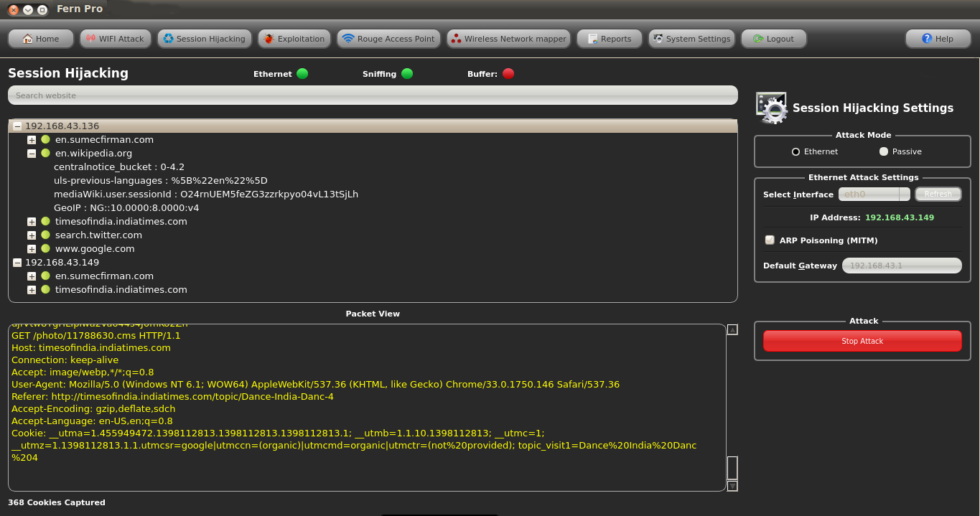Select the Passive attack mode radio
Viewport: 980px width, 516px height.
coord(884,151)
